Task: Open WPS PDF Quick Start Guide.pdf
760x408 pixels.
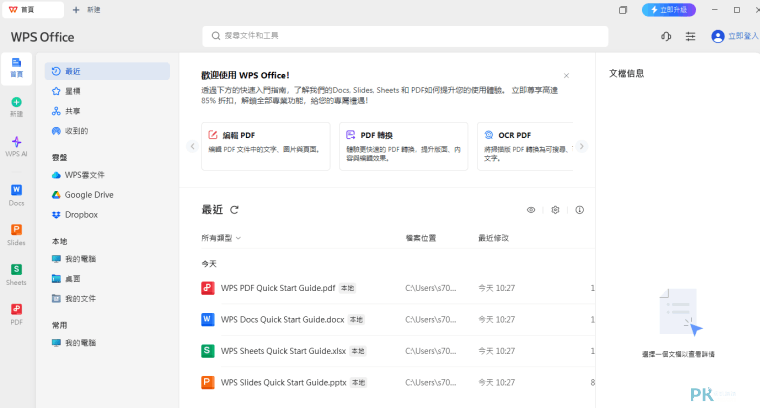Action: click(278, 288)
